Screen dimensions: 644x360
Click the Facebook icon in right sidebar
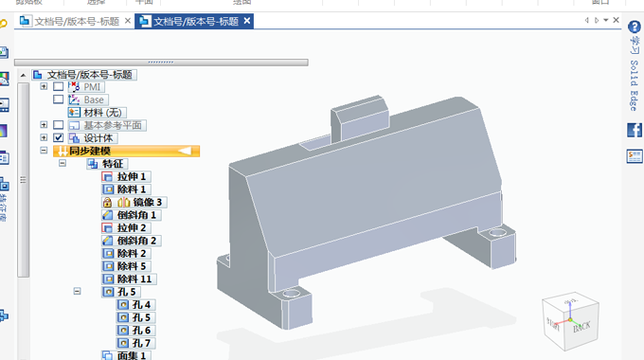(635, 131)
